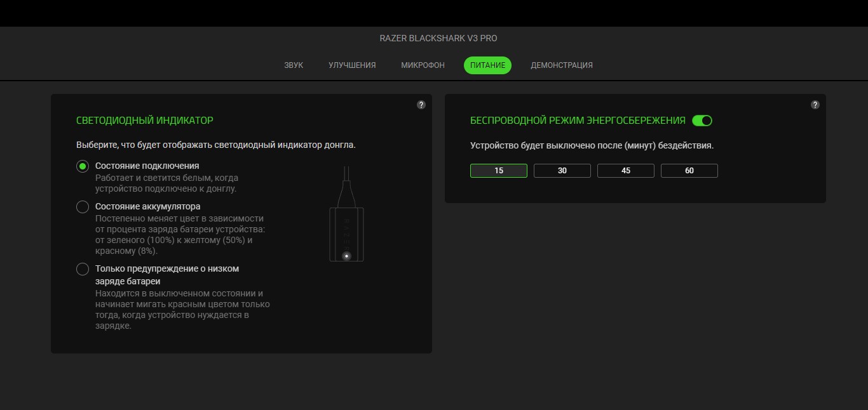The height and width of the screenshot is (410, 868).
Task: Select Только предупреждение о низком заряде radio
Action: 83,269
